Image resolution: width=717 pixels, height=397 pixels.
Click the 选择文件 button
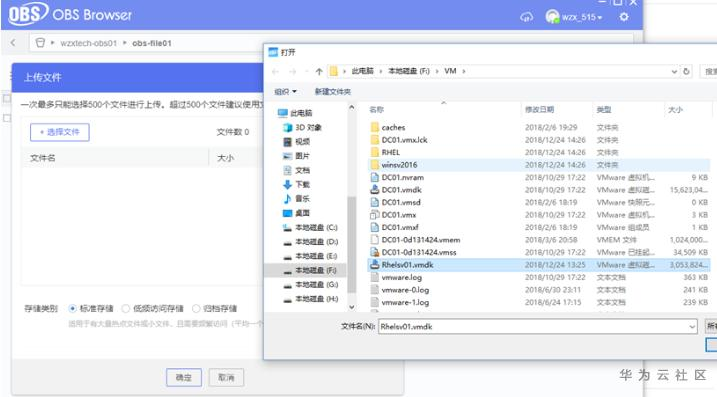coord(60,132)
